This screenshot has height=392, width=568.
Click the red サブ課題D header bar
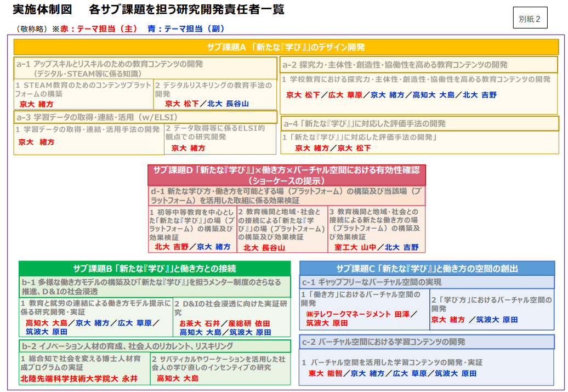point(286,175)
